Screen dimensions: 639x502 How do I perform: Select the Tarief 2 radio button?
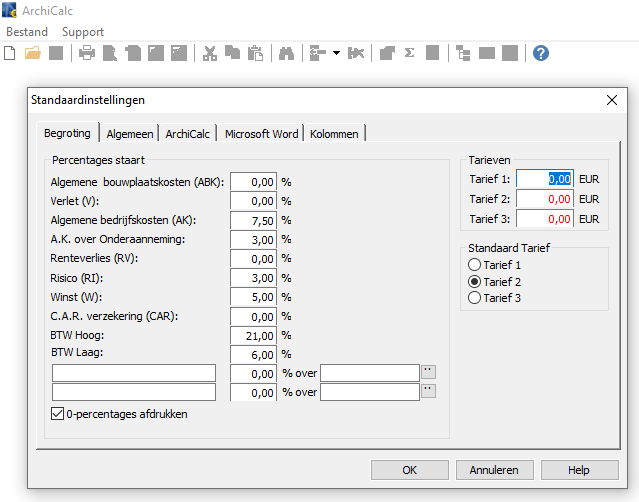coord(474,282)
